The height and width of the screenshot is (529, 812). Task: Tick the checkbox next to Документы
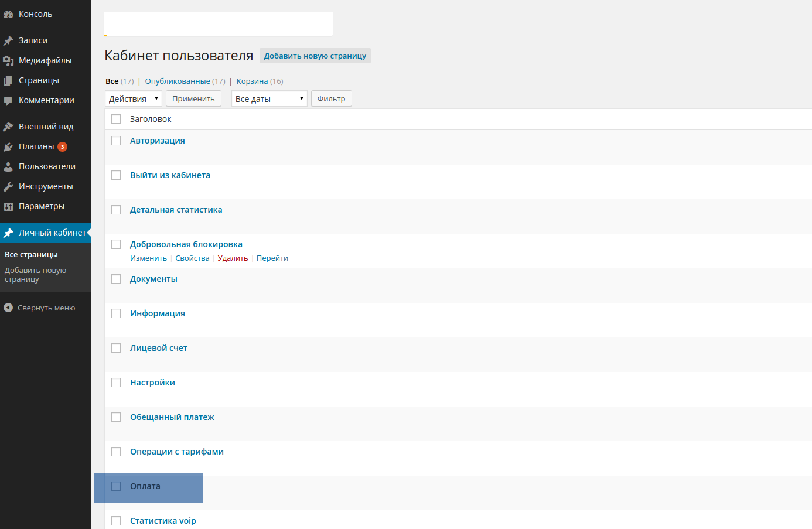tap(116, 279)
